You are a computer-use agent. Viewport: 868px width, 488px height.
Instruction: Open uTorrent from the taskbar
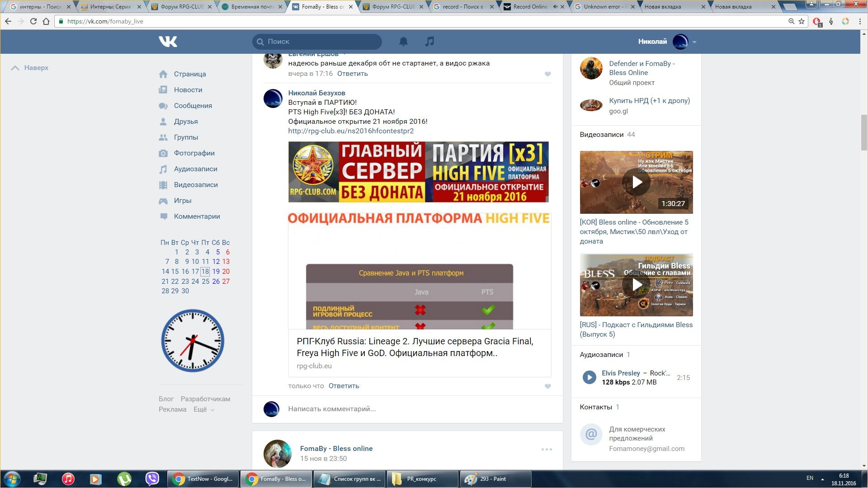click(124, 479)
